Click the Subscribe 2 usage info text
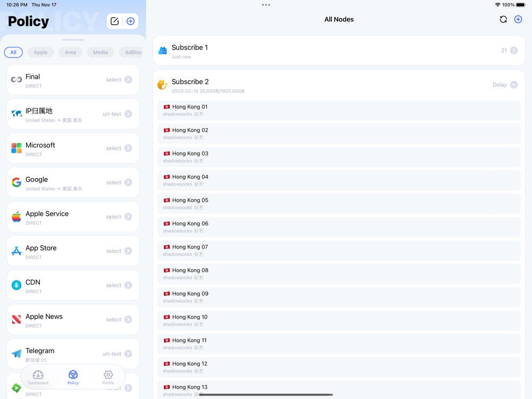Image resolution: width=532 pixels, height=399 pixels. coord(208,91)
